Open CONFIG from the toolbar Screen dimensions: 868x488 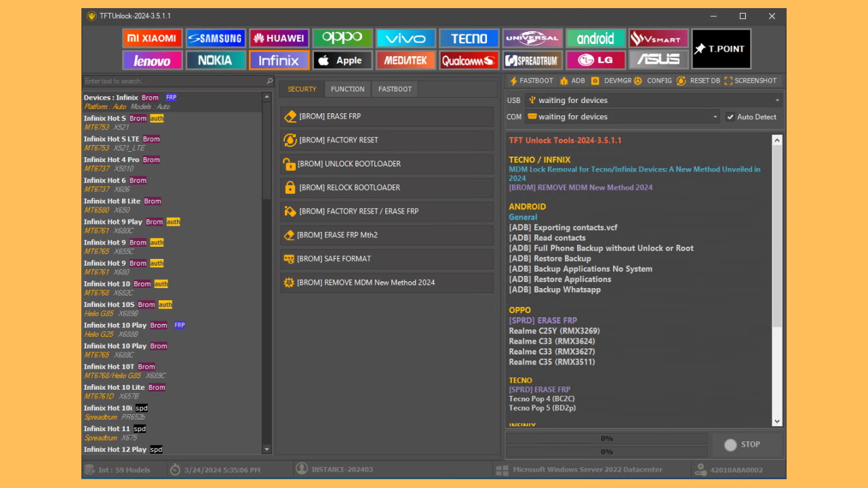point(653,81)
